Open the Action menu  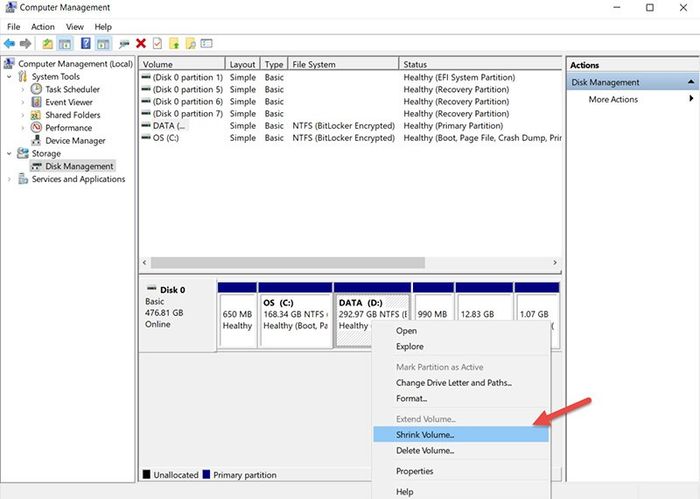tap(43, 27)
